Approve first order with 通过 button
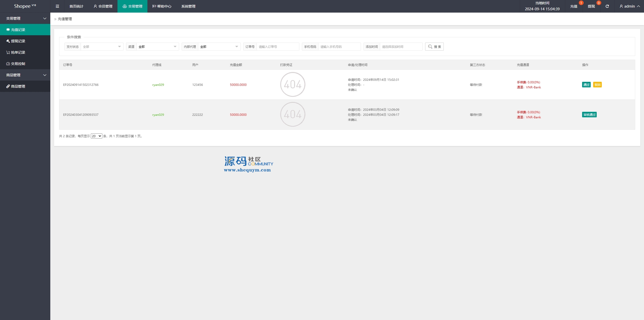Screen dimensions: 644x320 tap(586, 85)
